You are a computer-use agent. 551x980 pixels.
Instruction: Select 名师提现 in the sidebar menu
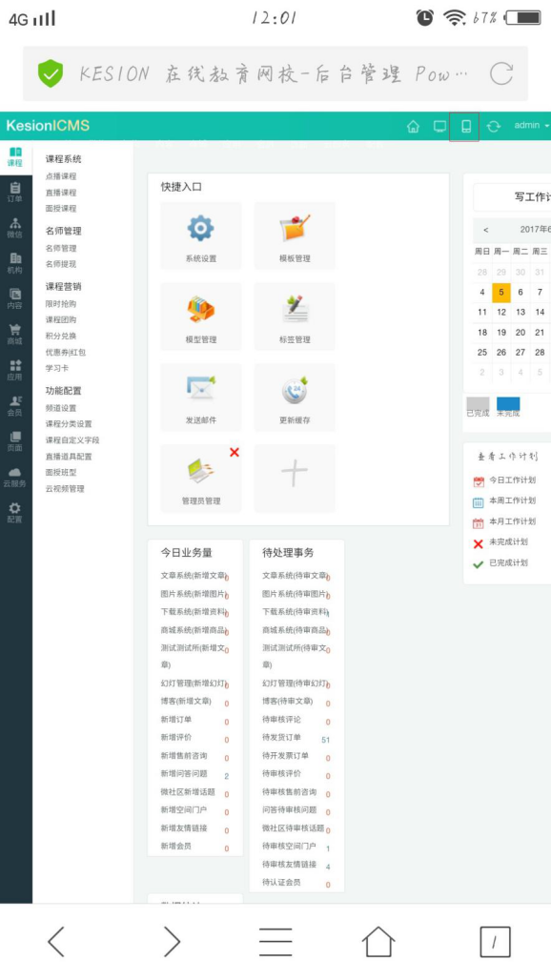pyautogui.click(x=61, y=264)
